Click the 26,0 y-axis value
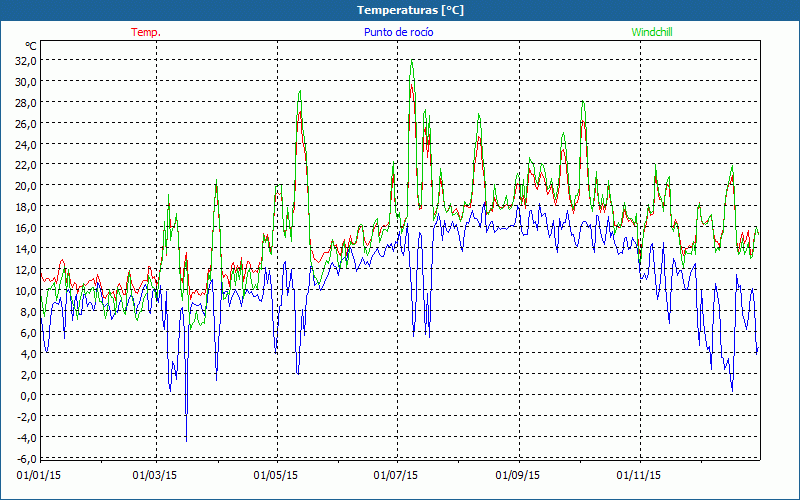The image size is (800, 500). pyautogui.click(x=26, y=123)
